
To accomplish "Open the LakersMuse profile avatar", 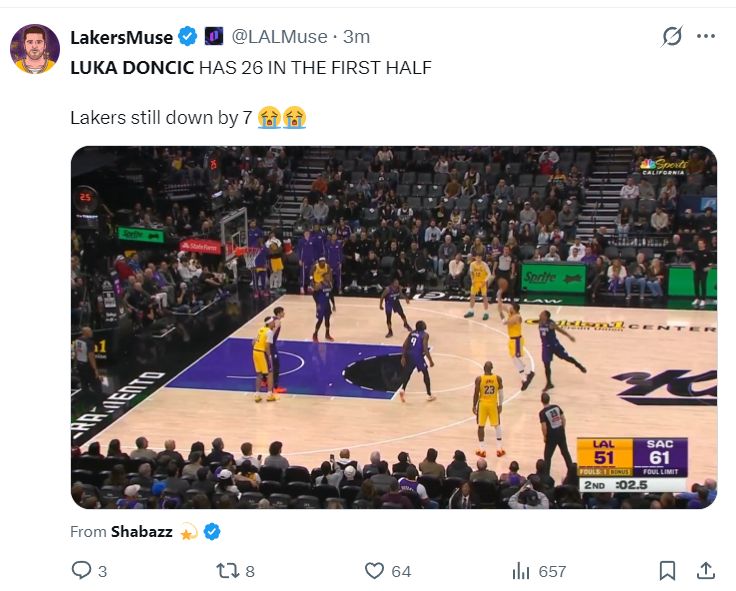I will 35,49.
